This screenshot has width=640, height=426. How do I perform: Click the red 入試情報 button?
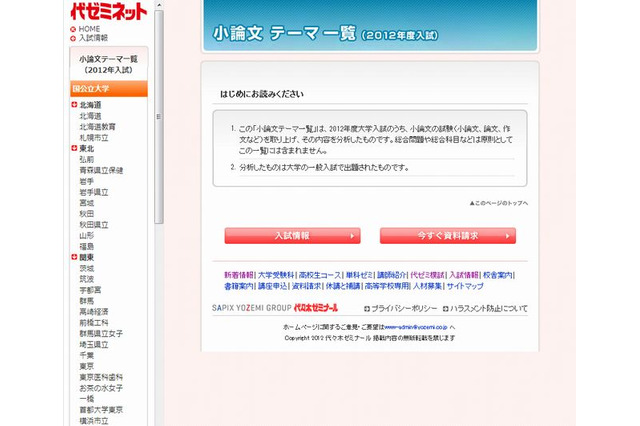click(292, 236)
